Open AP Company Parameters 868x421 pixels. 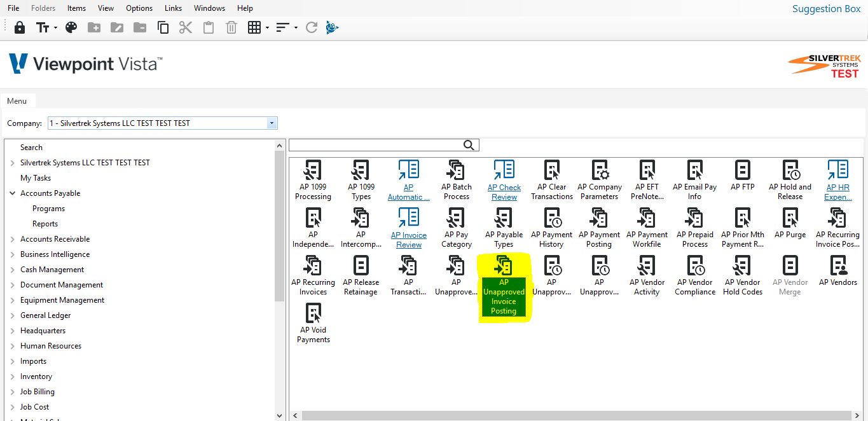coord(599,181)
